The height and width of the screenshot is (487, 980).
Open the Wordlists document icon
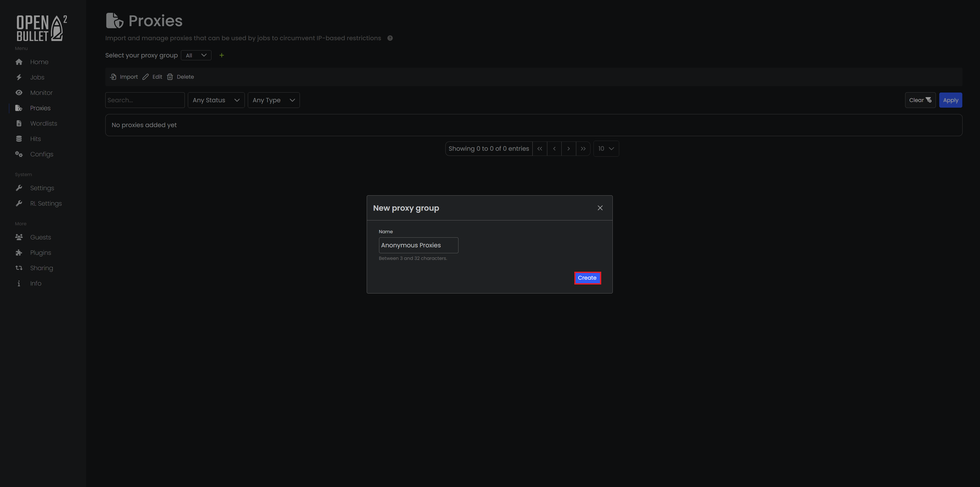[19, 123]
